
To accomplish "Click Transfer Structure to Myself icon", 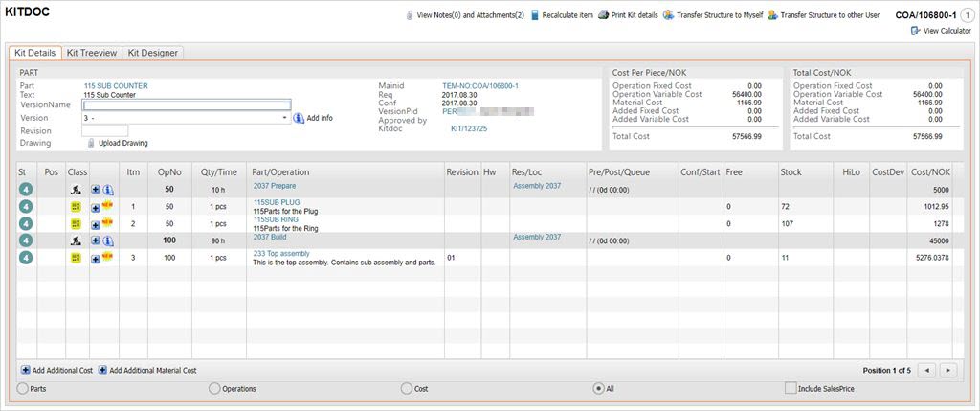I will [x=669, y=15].
